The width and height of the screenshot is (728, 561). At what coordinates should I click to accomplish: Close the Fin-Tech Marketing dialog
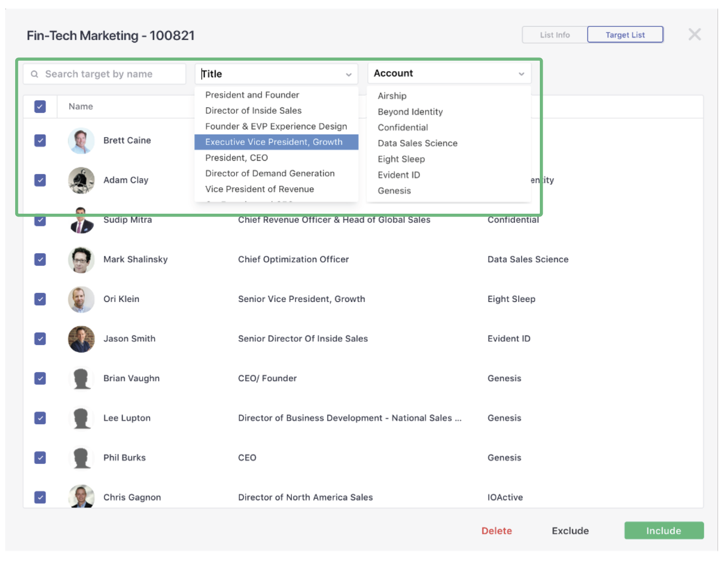click(x=694, y=35)
